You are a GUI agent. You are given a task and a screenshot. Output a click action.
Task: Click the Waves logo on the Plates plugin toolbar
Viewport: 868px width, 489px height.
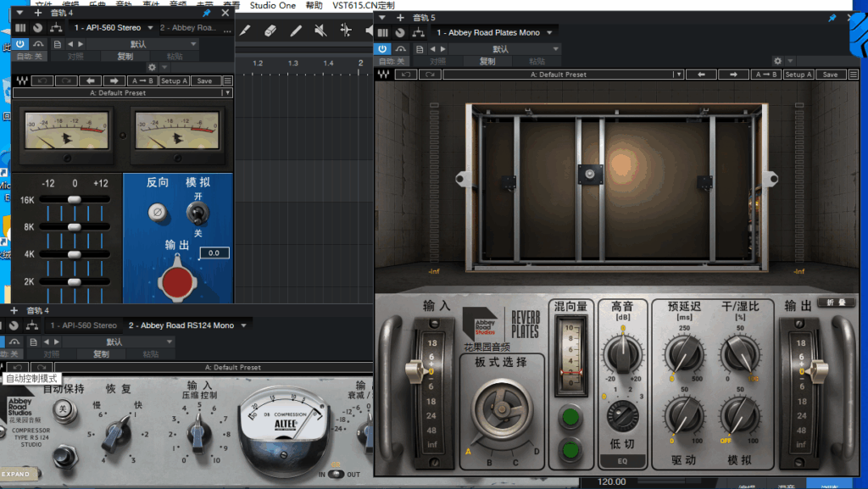point(382,74)
